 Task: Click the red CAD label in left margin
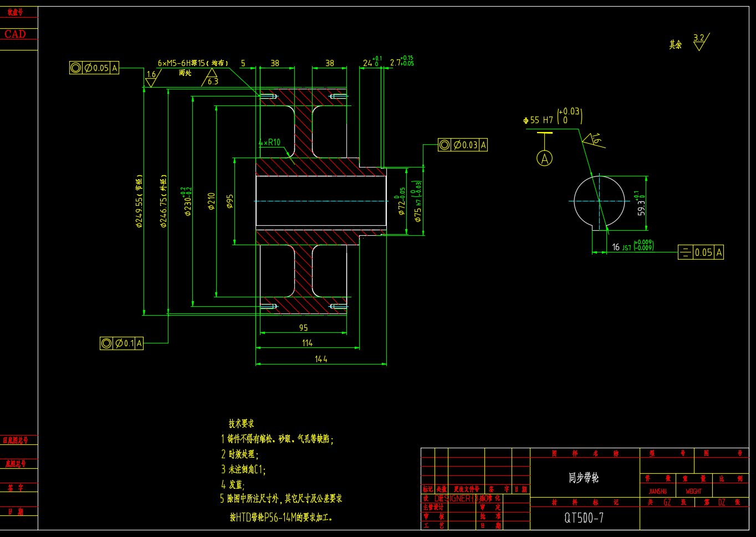click(x=16, y=34)
